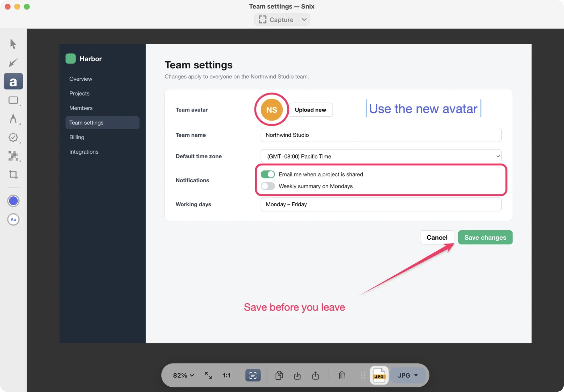Click the Upload new button
The width and height of the screenshot is (564, 392).
pos(311,110)
